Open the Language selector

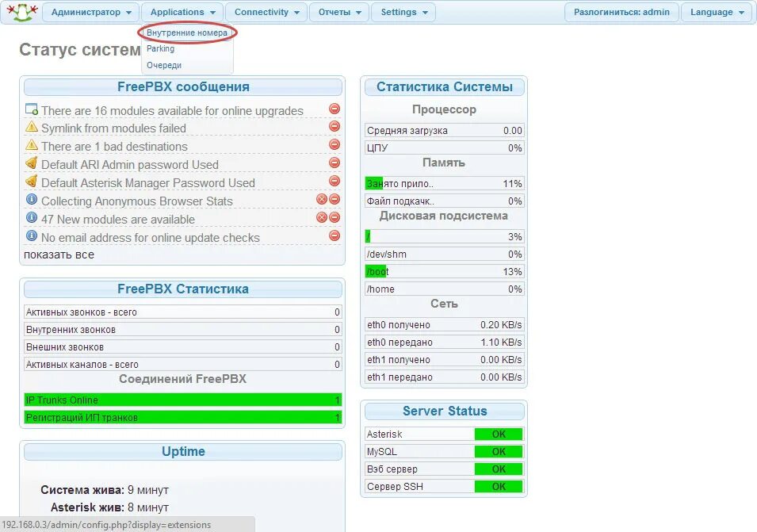(x=717, y=12)
